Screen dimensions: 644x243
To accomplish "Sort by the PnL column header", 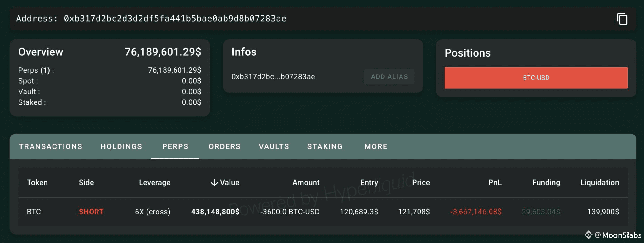I will tap(495, 183).
